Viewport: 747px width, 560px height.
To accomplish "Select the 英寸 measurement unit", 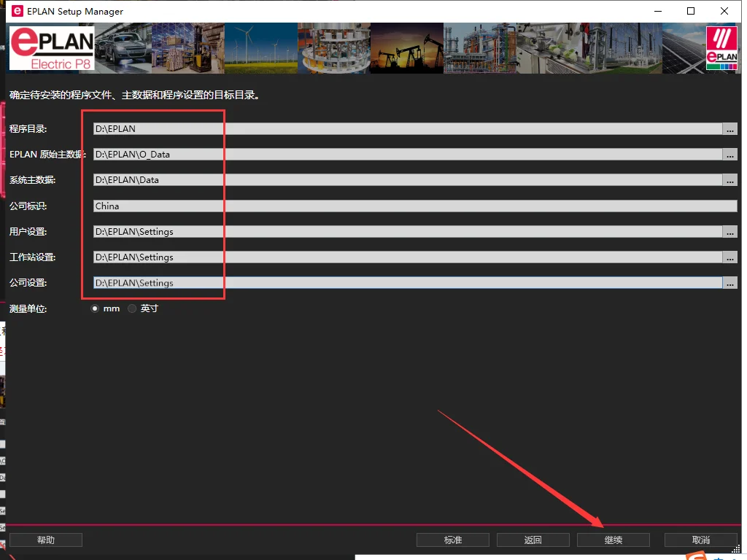I will 132,308.
